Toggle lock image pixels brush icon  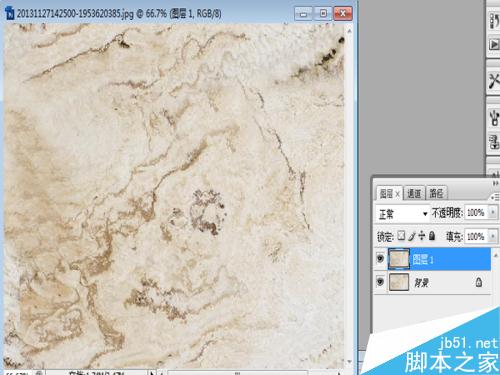[412, 236]
